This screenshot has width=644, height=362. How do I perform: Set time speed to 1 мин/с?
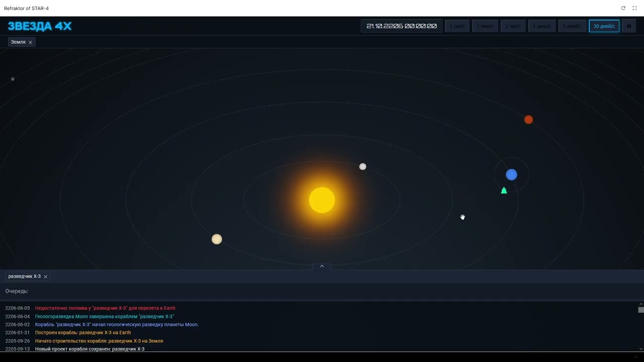[485, 26]
